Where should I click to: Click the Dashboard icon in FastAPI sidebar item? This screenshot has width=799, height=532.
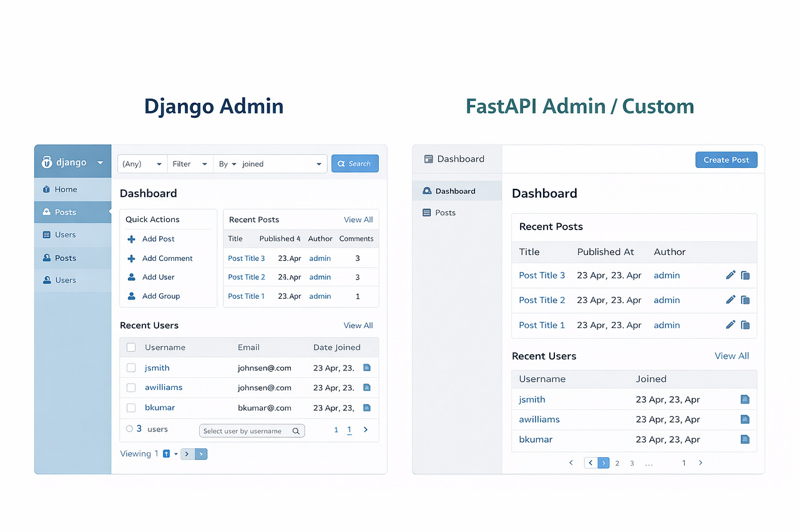click(427, 191)
